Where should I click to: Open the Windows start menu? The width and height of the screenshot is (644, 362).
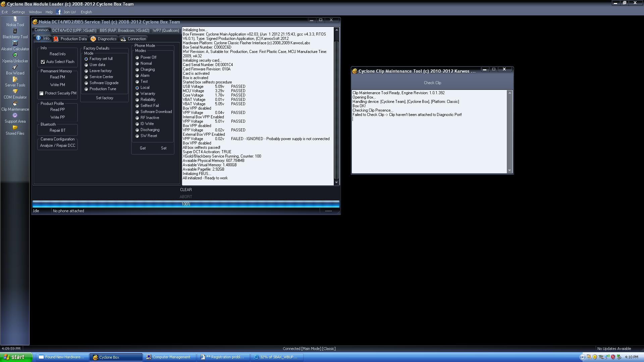point(16,357)
